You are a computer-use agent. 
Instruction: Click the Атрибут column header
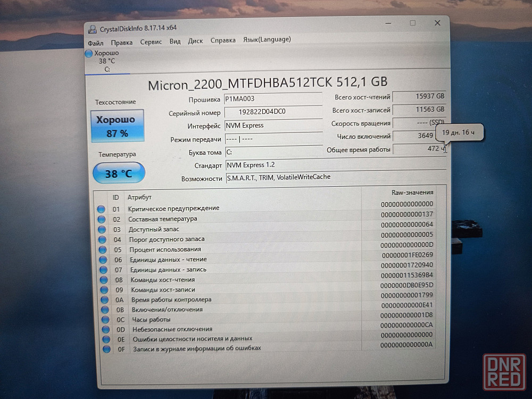point(139,197)
